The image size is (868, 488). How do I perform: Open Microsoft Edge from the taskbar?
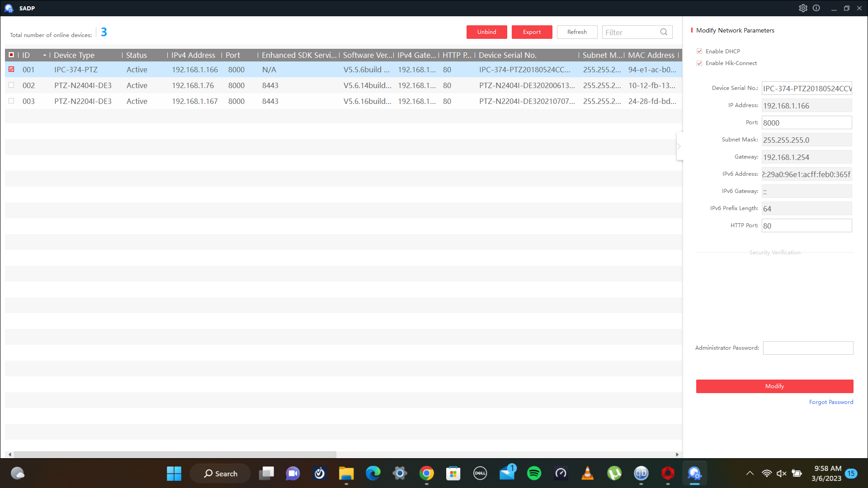pyautogui.click(x=373, y=473)
